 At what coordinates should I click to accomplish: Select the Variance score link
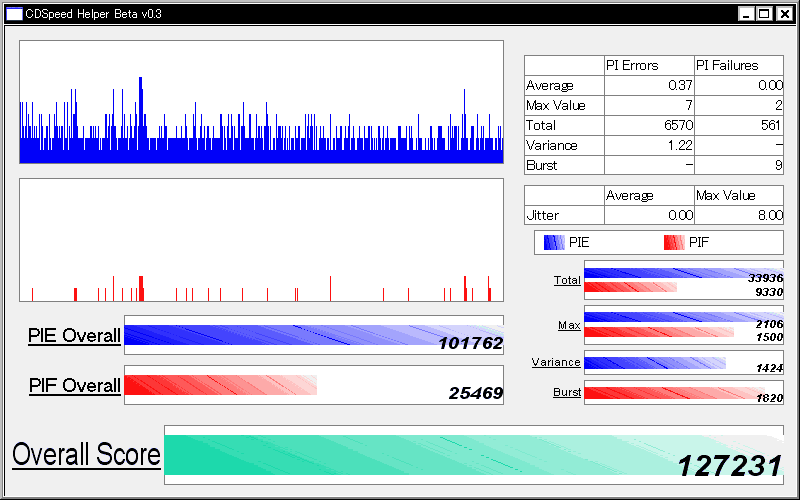pos(556,362)
